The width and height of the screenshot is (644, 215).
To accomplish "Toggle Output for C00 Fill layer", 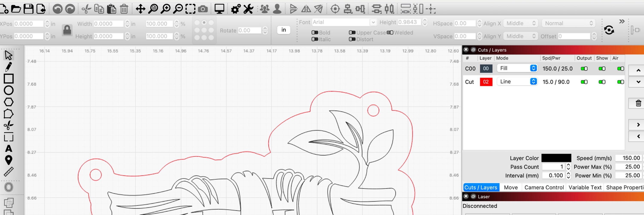I will click(584, 69).
